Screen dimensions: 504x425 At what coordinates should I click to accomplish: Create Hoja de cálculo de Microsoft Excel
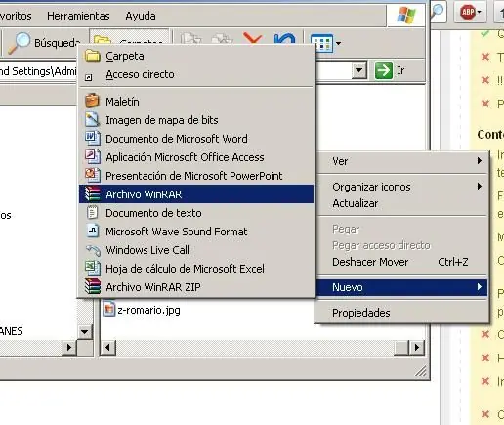[x=196, y=269]
